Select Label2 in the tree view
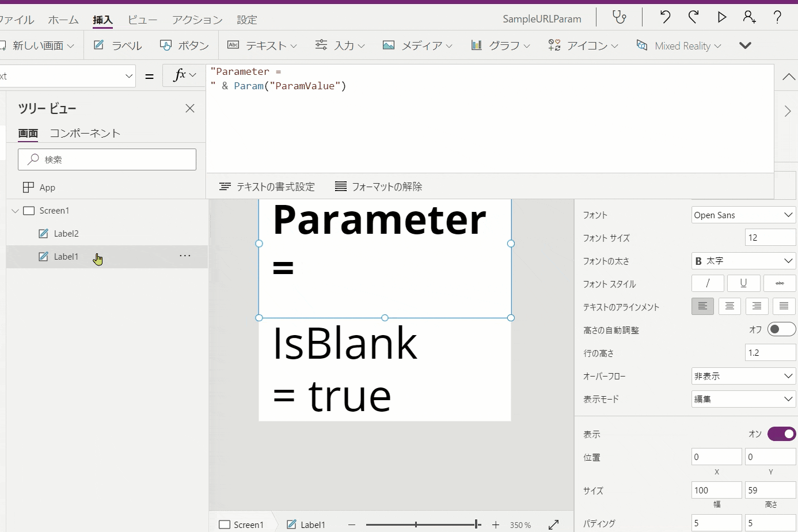The image size is (798, 532). 66,233
